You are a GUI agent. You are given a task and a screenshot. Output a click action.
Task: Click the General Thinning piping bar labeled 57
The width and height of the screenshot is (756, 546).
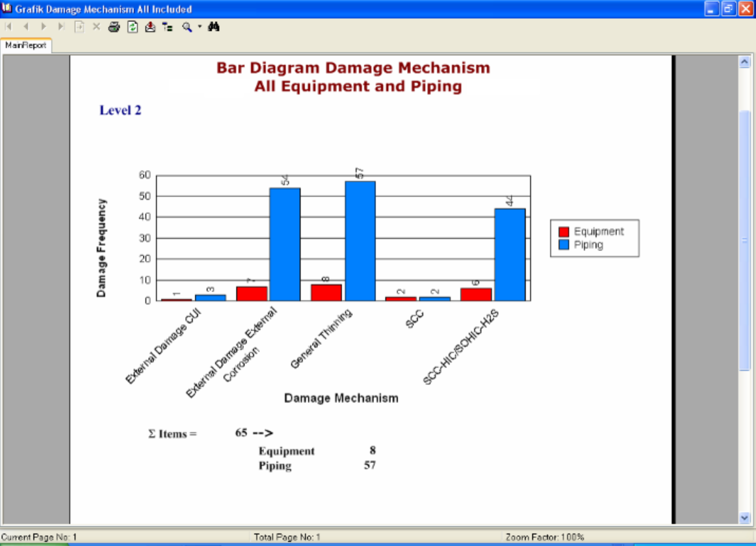pyautogui.click(x=360, y=241)
